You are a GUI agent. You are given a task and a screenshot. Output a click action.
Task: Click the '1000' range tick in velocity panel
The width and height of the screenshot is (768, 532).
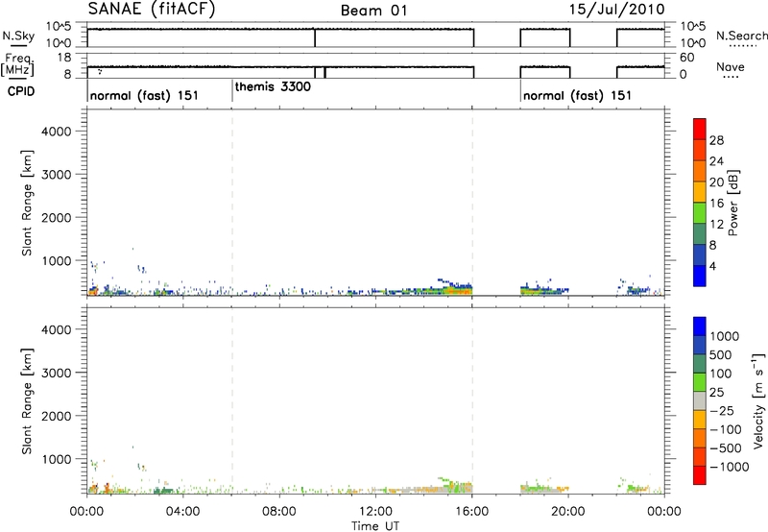click(56, 459)
